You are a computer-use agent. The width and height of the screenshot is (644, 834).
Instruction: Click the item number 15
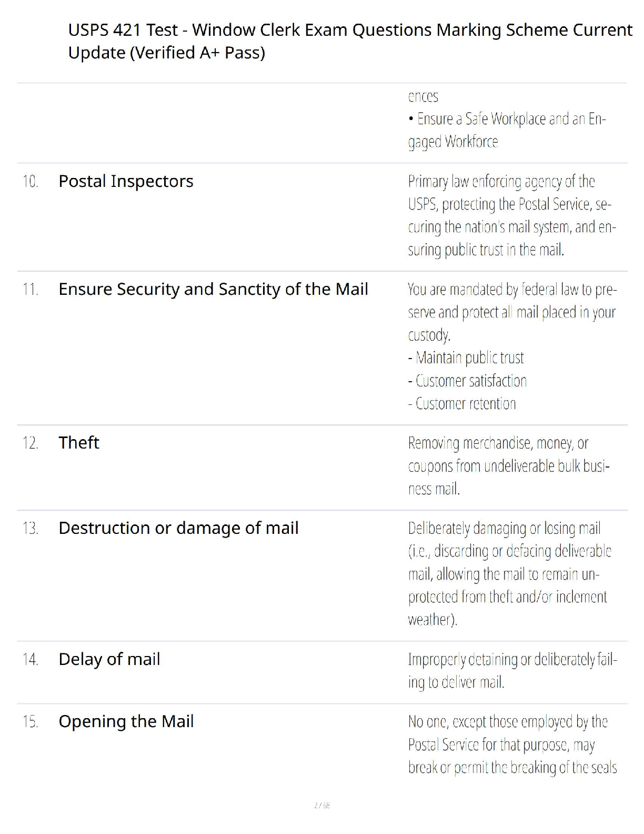pyautogui.click(x=30, y=721)
